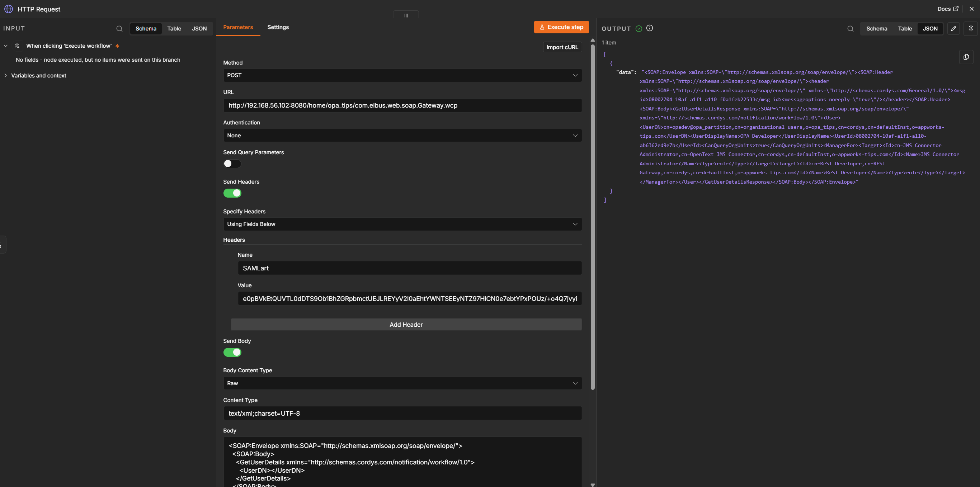
Task: Click the Import cURL button
Action: click(562, 47)
